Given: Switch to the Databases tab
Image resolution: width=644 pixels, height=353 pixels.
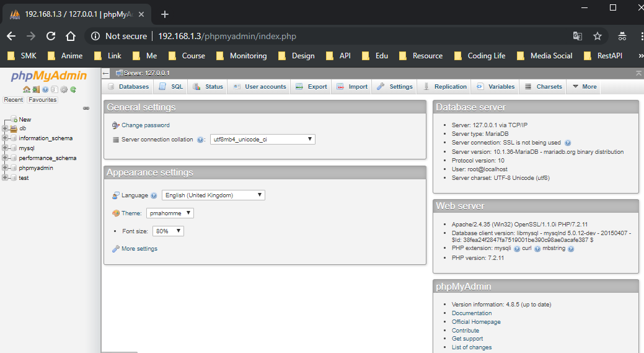Looking at the screenshot, I should [x=128, y=87].
